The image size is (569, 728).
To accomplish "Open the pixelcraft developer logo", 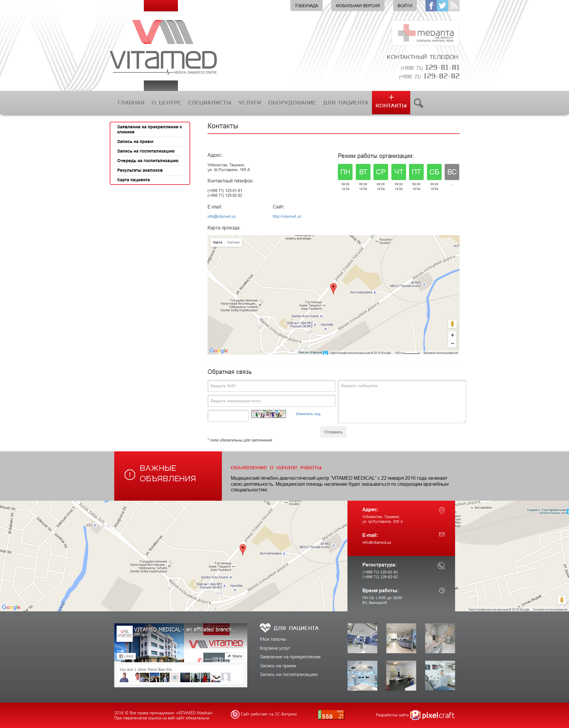I will pos(432,715).
